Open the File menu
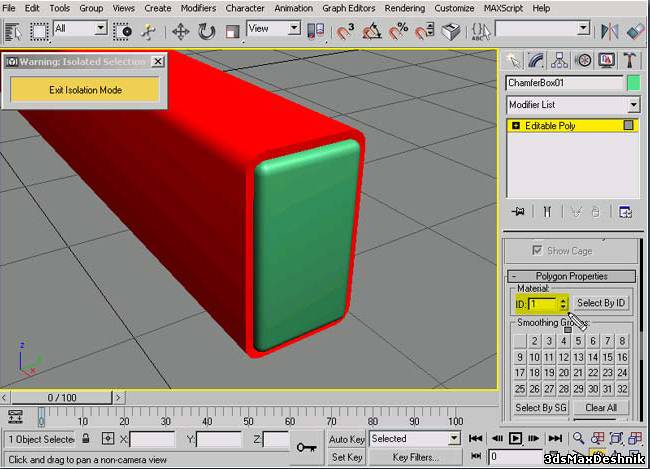Image resolution: width=650 pixels, height=469 pixels. [9, 8]
